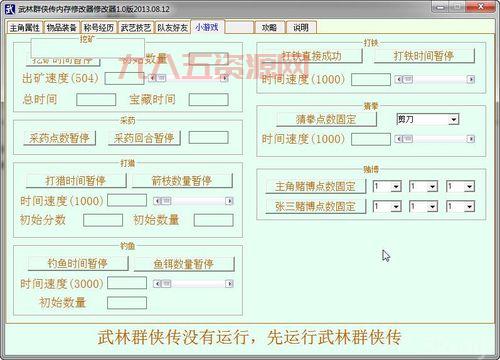Click the 打铁时间暂停 button

click(424, 56)
